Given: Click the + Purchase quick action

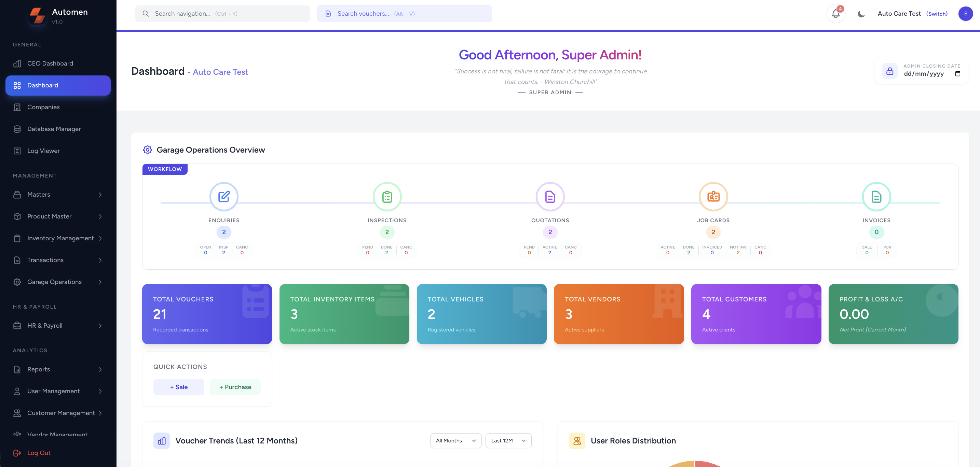Looking at the screenshot, I should tap(235, 387).
